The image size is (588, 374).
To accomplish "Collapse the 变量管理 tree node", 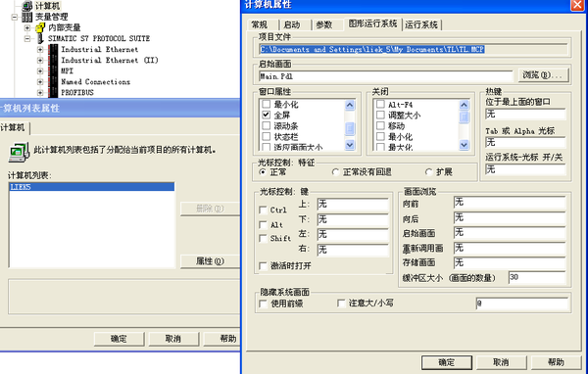I will tap(15, 17).
